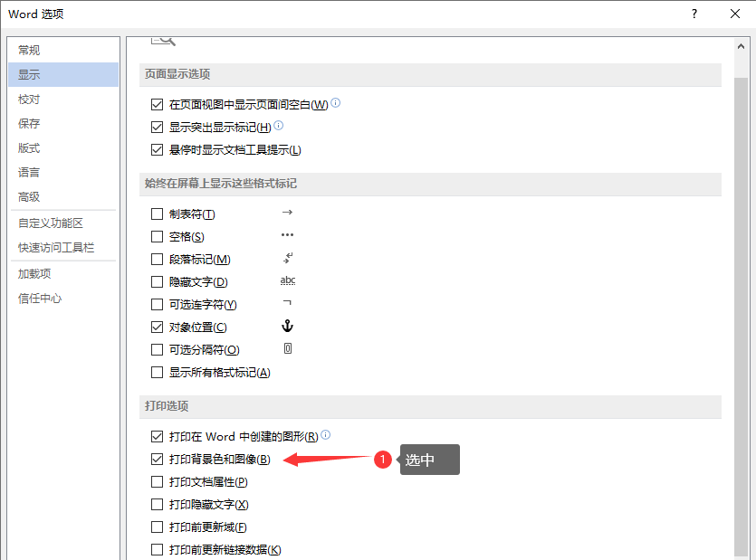Screen dimensions: 756x560
Task: Click the scrollbar up arrow
Action: (x=741, y=46)
